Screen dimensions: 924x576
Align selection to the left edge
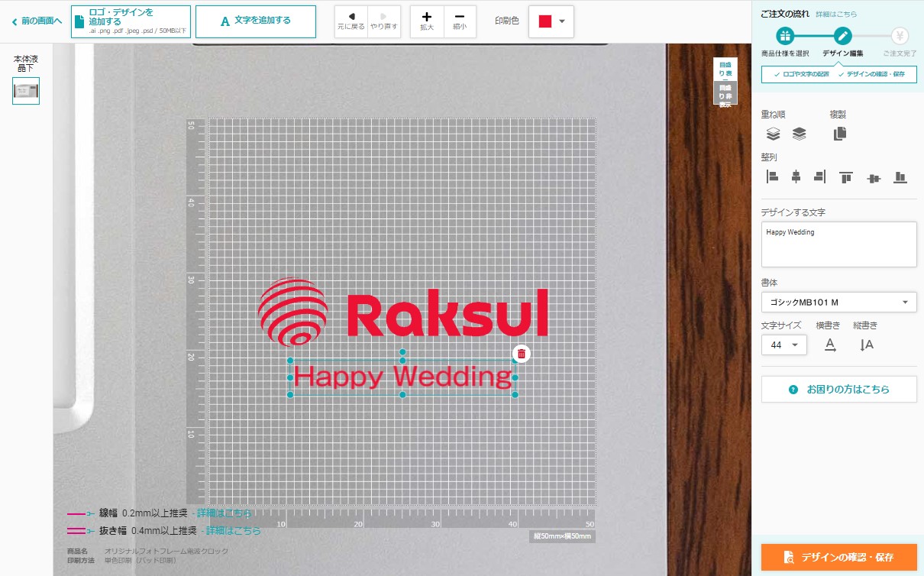point(773,177)
